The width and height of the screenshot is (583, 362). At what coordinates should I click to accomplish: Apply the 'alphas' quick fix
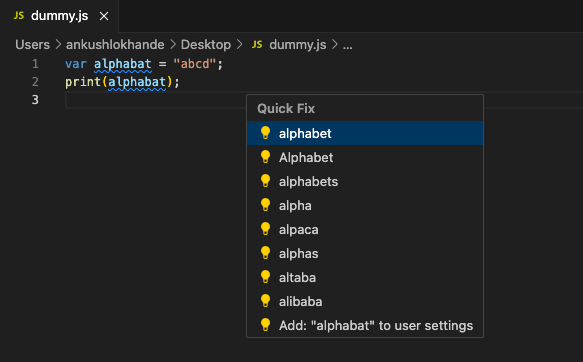click(x=365, y=253)
